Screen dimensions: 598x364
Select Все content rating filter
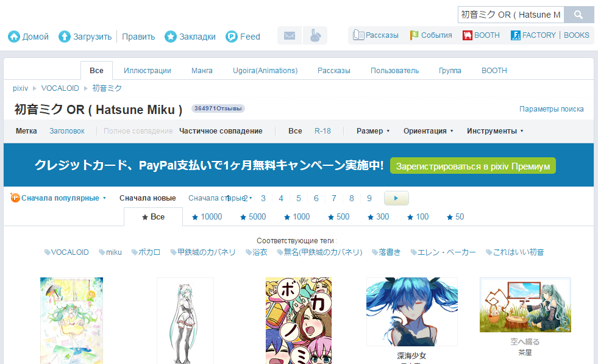click(x=295, y=131)
